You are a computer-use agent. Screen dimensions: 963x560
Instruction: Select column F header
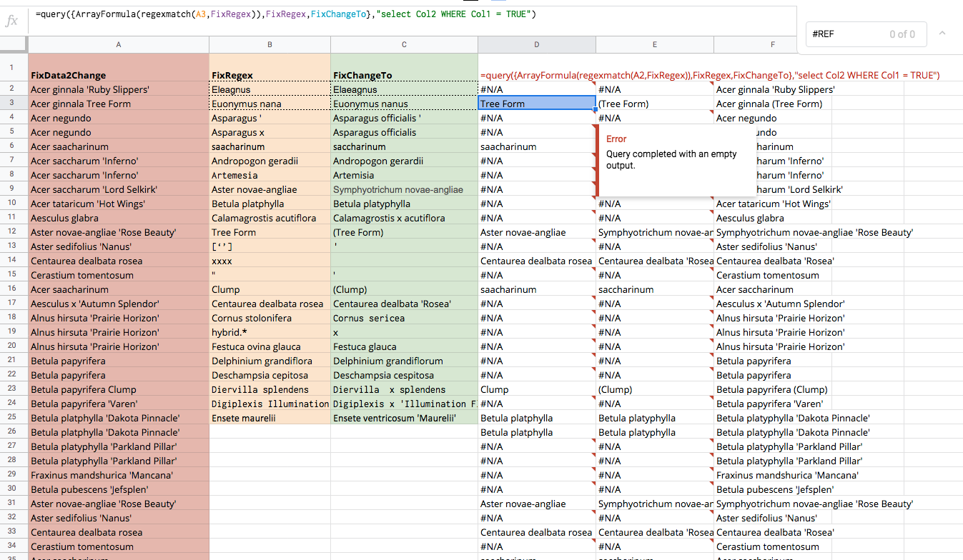point(773,44)
